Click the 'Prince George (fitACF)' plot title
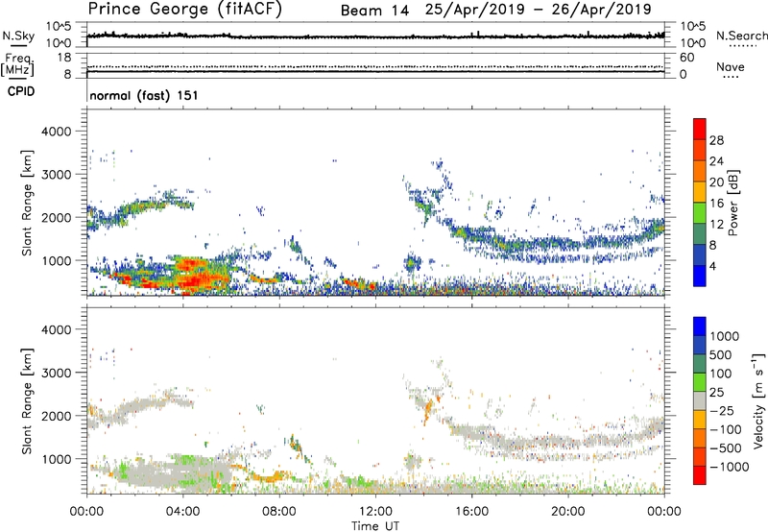 tap(185, 10)
